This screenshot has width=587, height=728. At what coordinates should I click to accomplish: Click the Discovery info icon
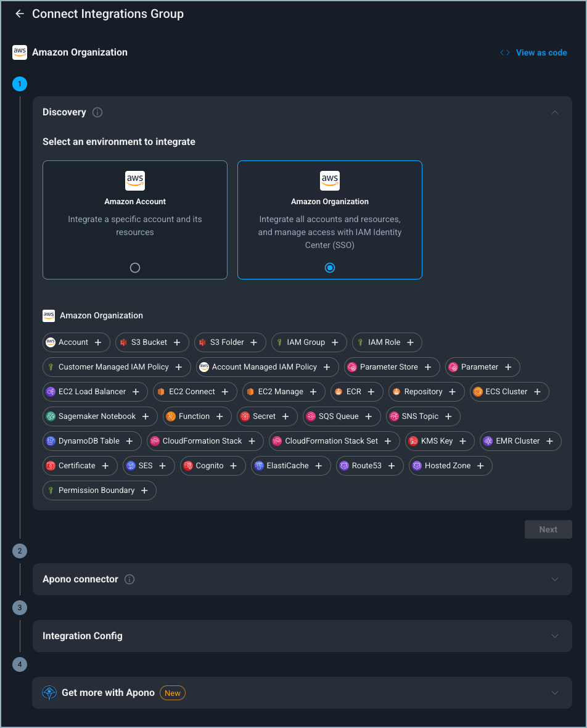pyautogui.click(x=97, y=112)
